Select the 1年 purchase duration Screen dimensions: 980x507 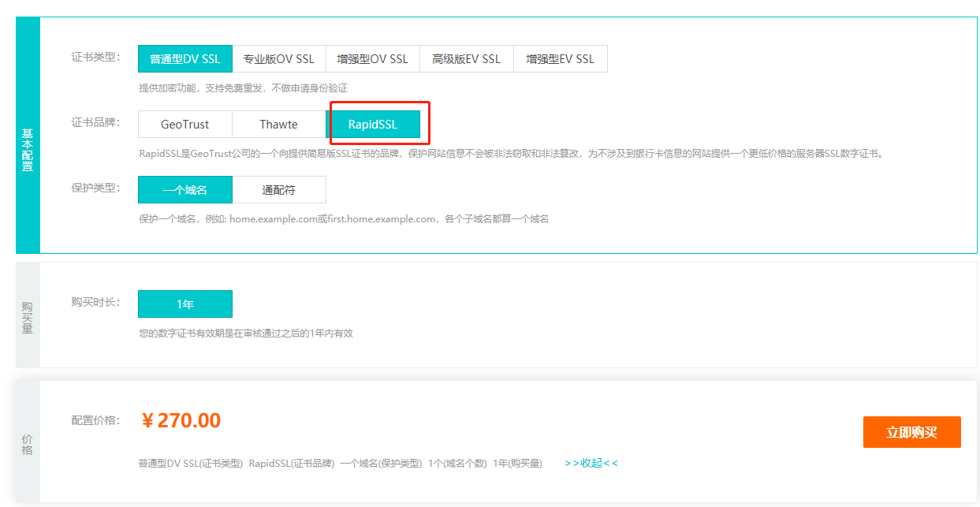pos(185,304)
